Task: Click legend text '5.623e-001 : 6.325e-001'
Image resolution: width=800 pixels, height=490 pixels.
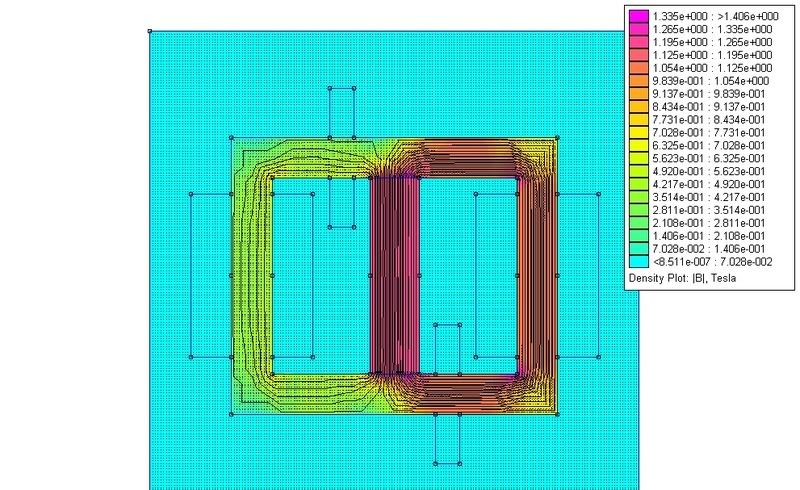Action: [x=709, y=159]
